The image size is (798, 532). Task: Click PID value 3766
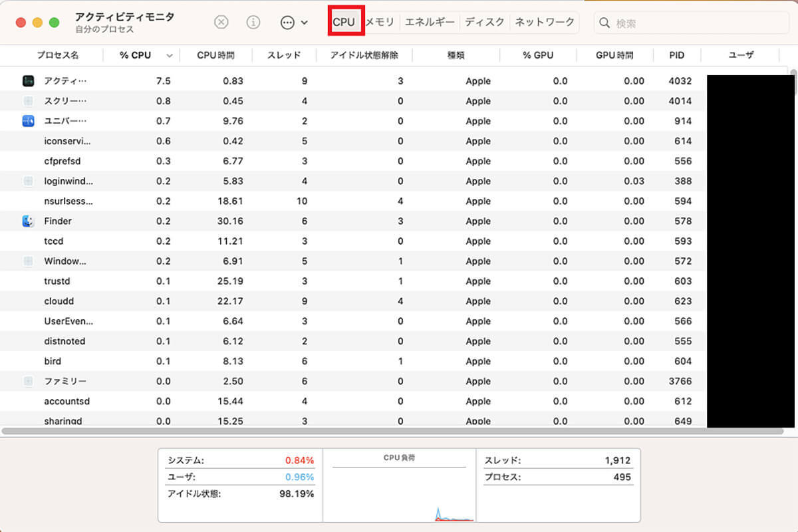(x=680, y=381)
